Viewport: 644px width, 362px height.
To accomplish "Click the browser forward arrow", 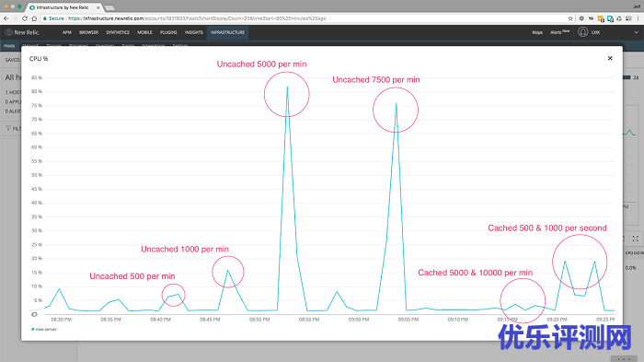I will tap(16, 18).
